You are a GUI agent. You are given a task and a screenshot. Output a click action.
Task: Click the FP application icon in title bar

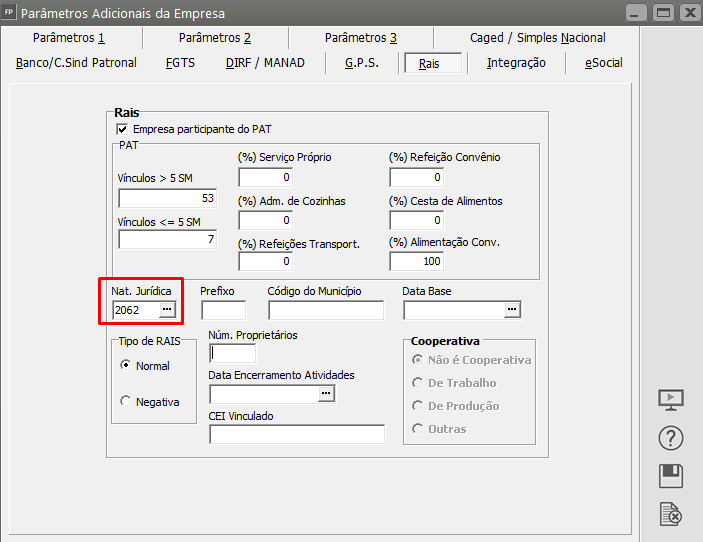pos(9,13)
